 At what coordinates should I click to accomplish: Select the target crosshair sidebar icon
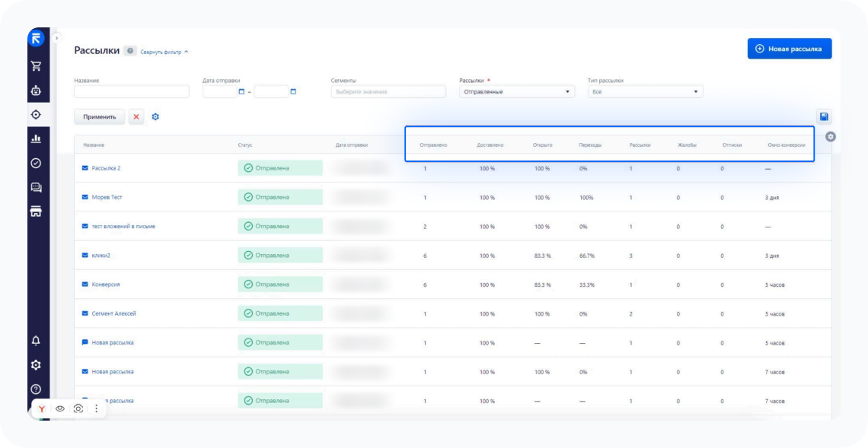point(36,115)
